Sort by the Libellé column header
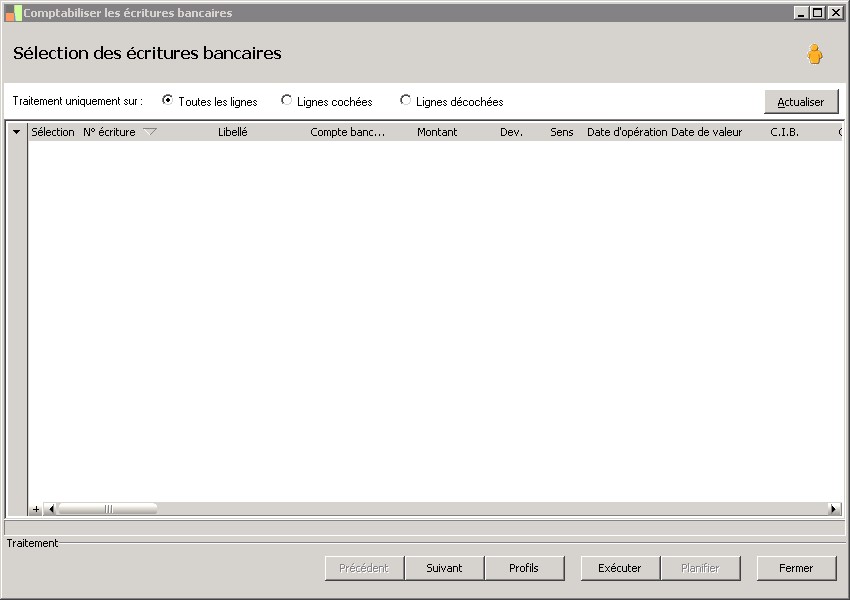850x600 pixels. tap(233, 132)
